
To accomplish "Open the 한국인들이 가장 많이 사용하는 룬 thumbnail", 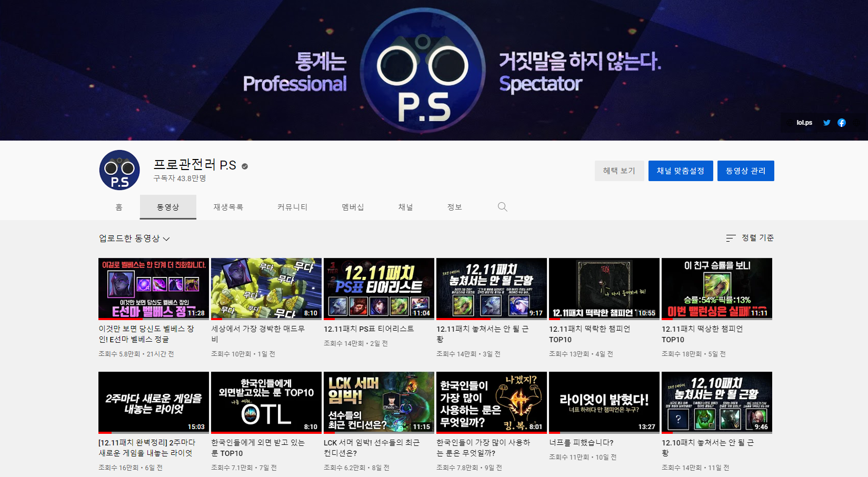I will pyautogui.click(x=492, y=402).
